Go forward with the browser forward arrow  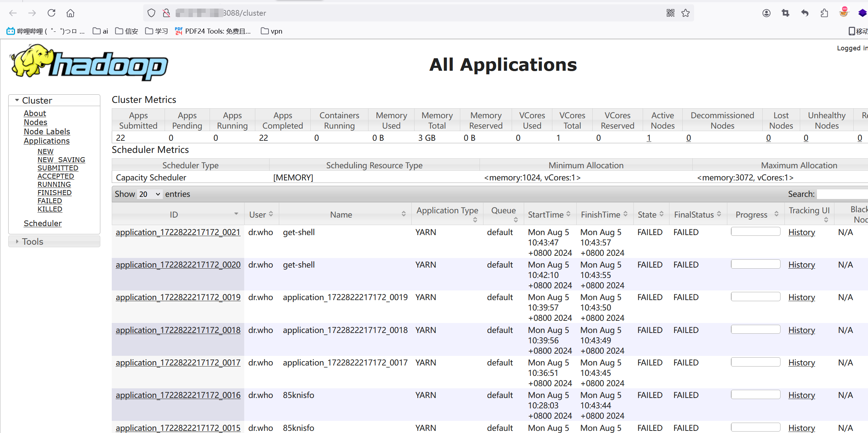(x=32, y=13)
